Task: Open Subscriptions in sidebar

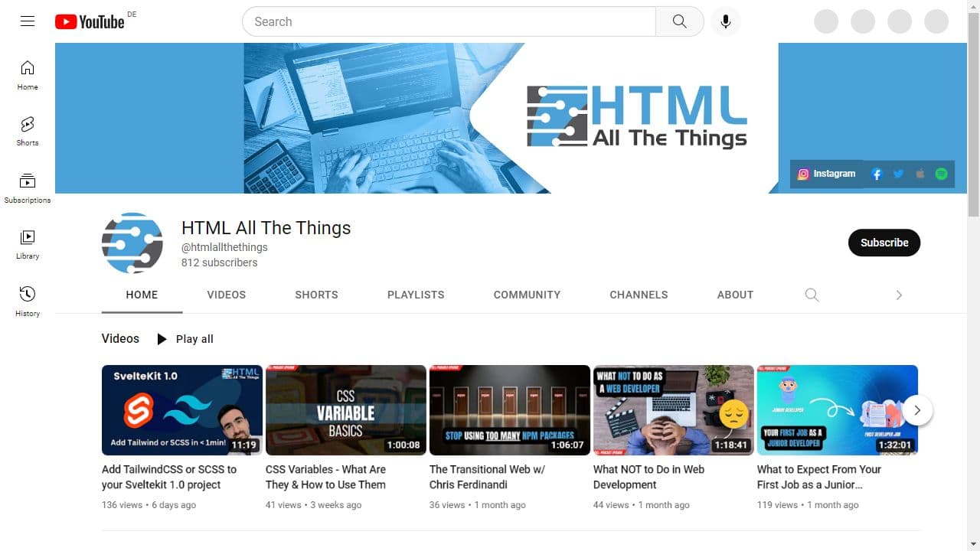Action: (28, 188)
